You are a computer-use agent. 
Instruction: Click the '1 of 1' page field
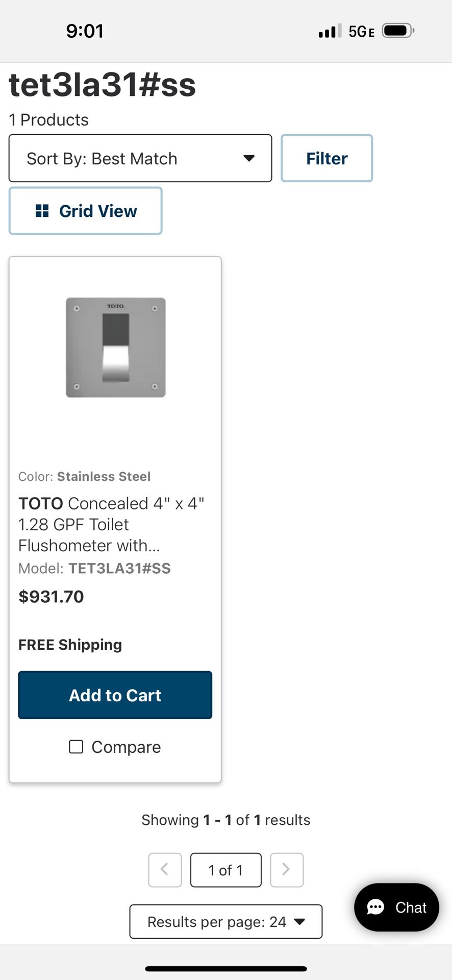tap(225, 870)
